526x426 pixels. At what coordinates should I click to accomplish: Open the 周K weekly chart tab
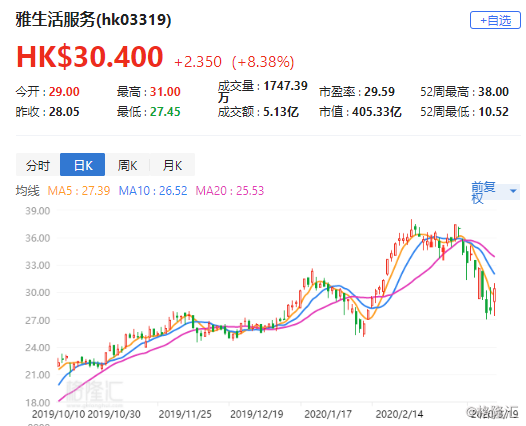pos(127,165)
